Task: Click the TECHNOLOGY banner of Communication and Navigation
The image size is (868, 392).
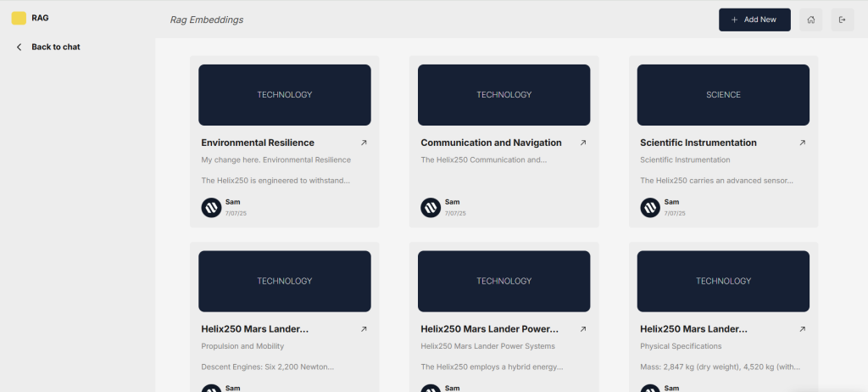Action: tap(504, 95)
